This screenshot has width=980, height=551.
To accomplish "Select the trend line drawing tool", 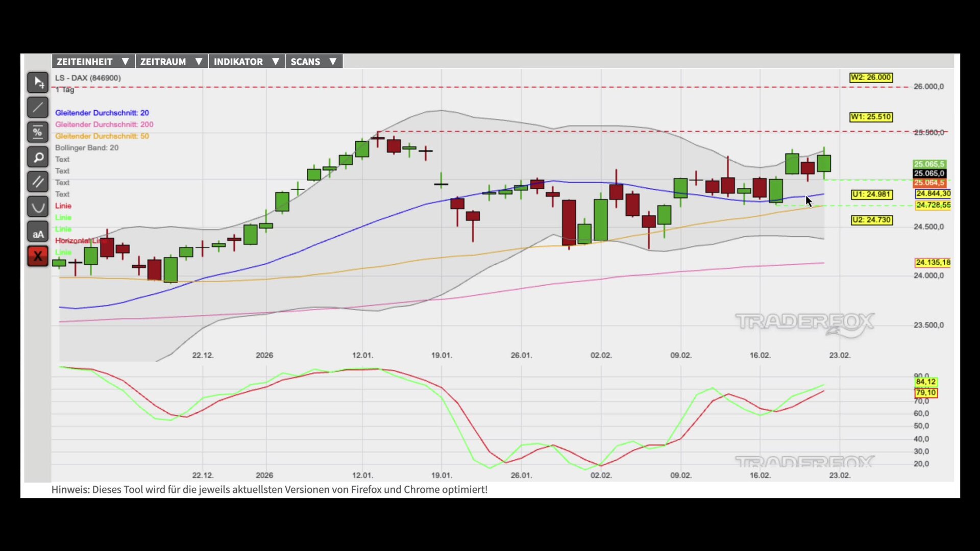I will tap(38, 108).
